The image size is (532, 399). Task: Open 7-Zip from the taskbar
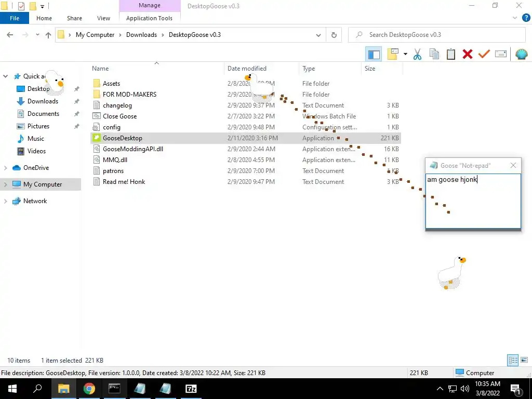click(x=191, y=389)
